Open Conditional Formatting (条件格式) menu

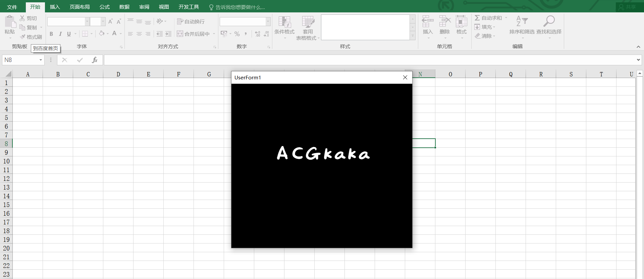click(284, 27)
